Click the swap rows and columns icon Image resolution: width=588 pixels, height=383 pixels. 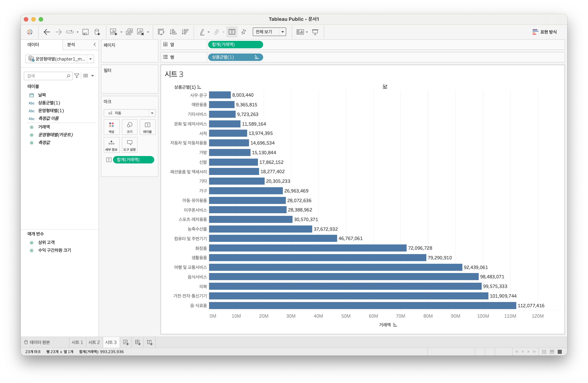tap(161, 32)
